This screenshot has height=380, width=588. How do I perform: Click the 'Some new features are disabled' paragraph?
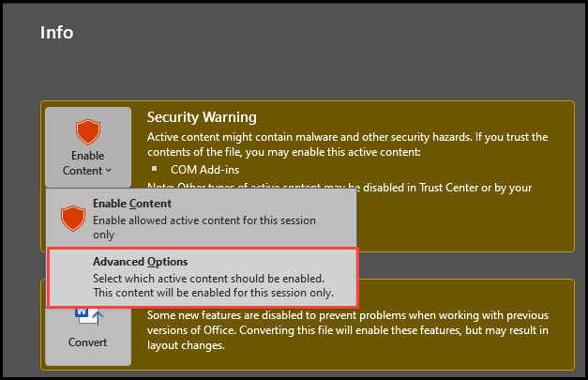[348, 315]
